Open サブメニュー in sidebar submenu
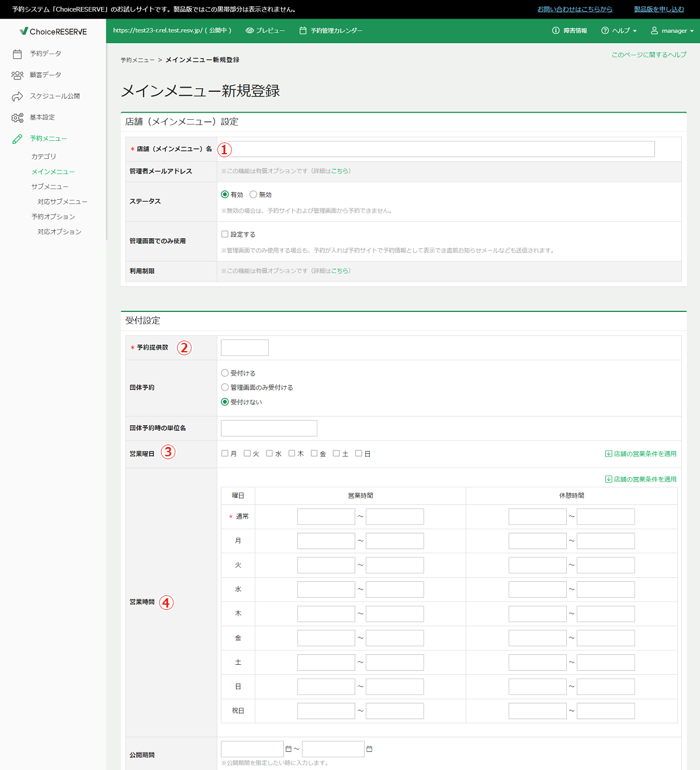700x770 pixels. (x=50, y=187)
